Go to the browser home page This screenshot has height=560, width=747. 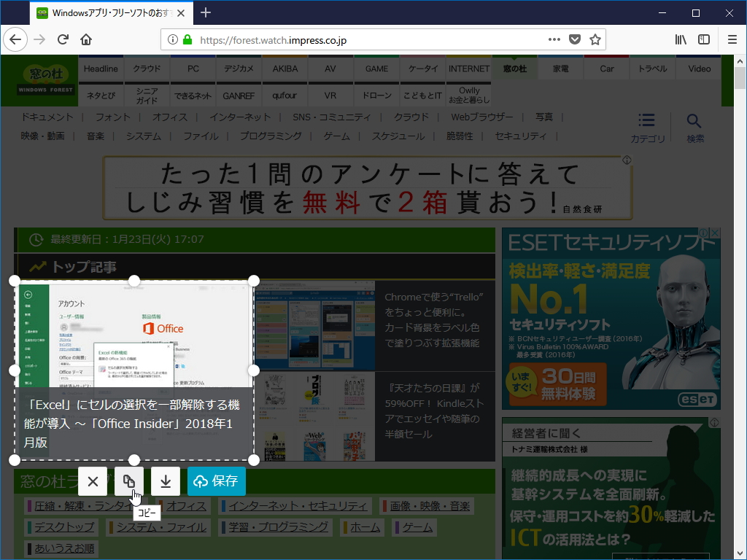86,40
